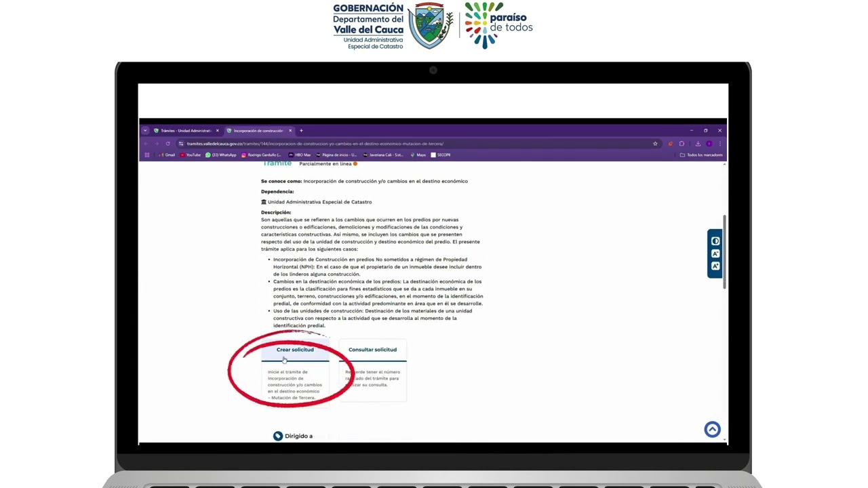Viewport: 868px width, 488px height.
Task: Open the purple profile avatar
Action: tap(709, 144)
